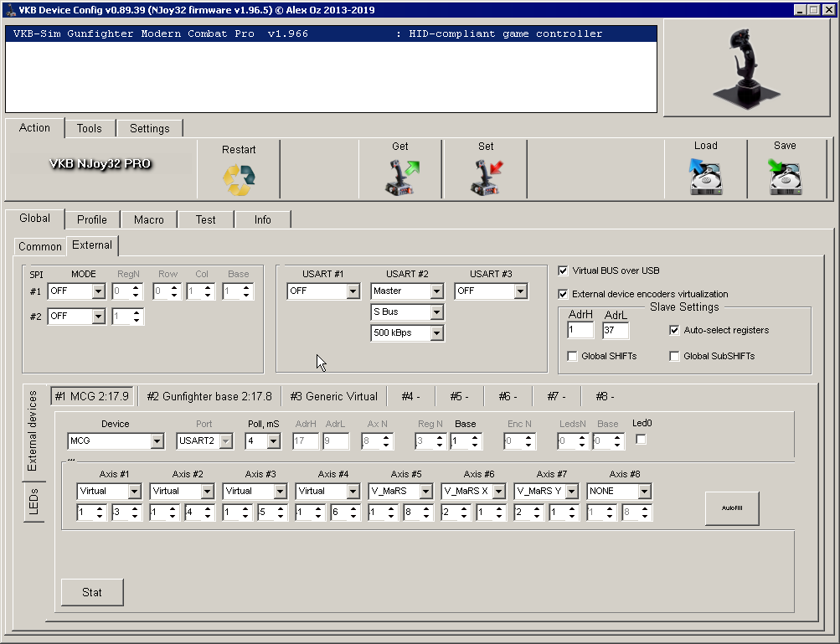The image size is (840, 644).
Task: Switch to the Tools tab
Action: click(x=89, y=129)
